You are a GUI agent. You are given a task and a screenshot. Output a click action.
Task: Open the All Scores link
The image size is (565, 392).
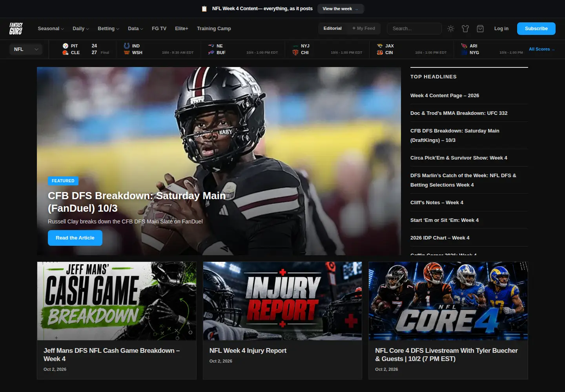(541, 49)
